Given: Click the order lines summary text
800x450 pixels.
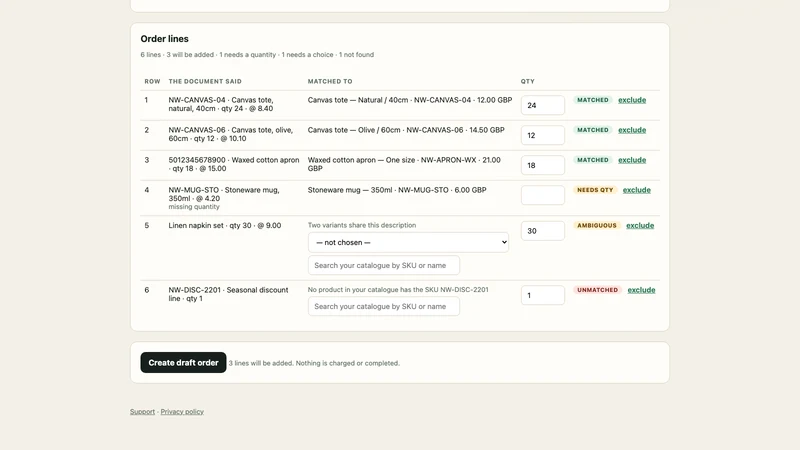Looking at the screenshot, I should click(257, 55).
